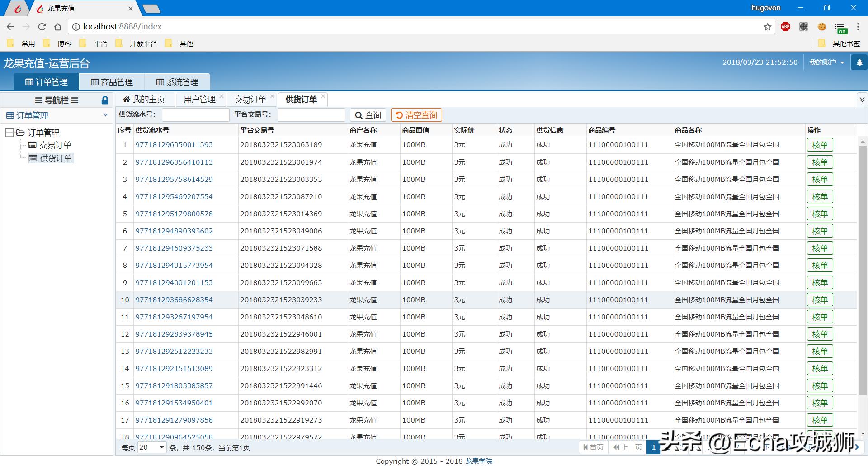This screenshot has height=466, width=868.
Task: Click the grid icon on 系统管理 menu
Action: click(159, 82)
